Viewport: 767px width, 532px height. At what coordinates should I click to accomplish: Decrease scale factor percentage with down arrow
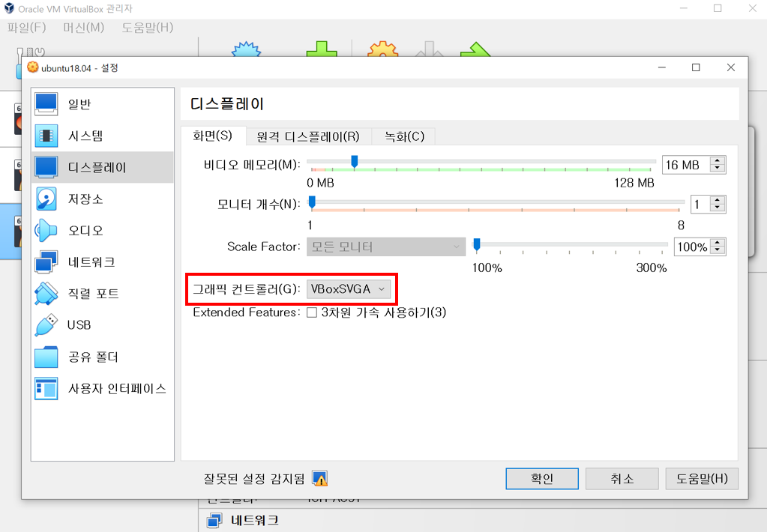coord(718,251)
